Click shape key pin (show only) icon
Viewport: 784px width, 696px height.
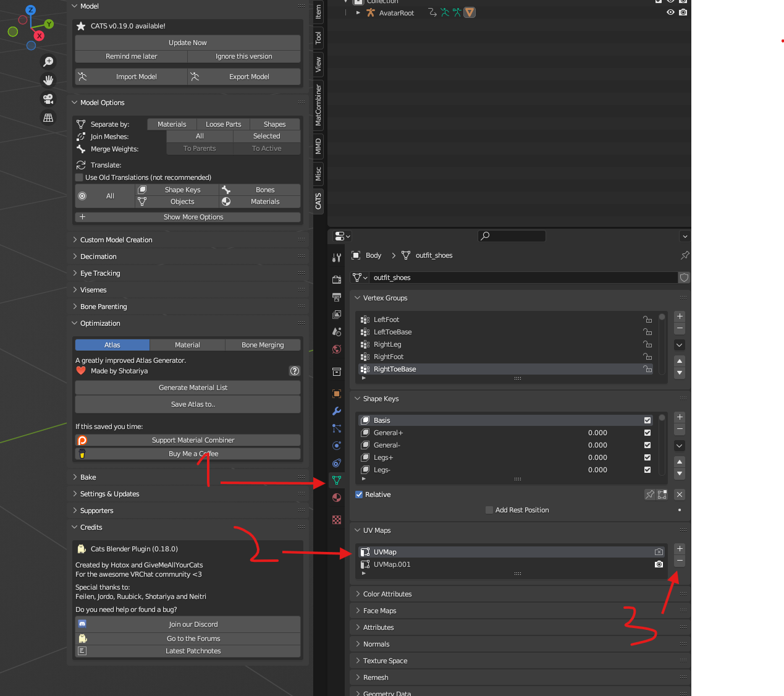(x=650, y=494)
